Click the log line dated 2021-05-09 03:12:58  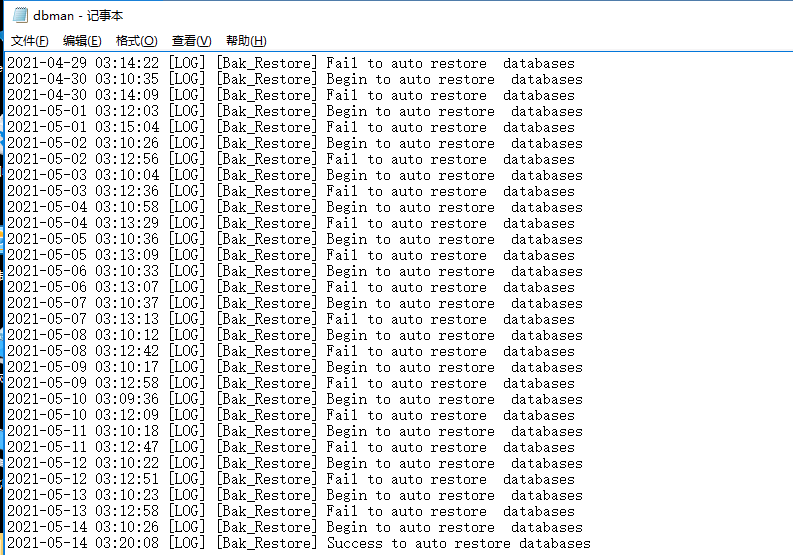(291, 383)
